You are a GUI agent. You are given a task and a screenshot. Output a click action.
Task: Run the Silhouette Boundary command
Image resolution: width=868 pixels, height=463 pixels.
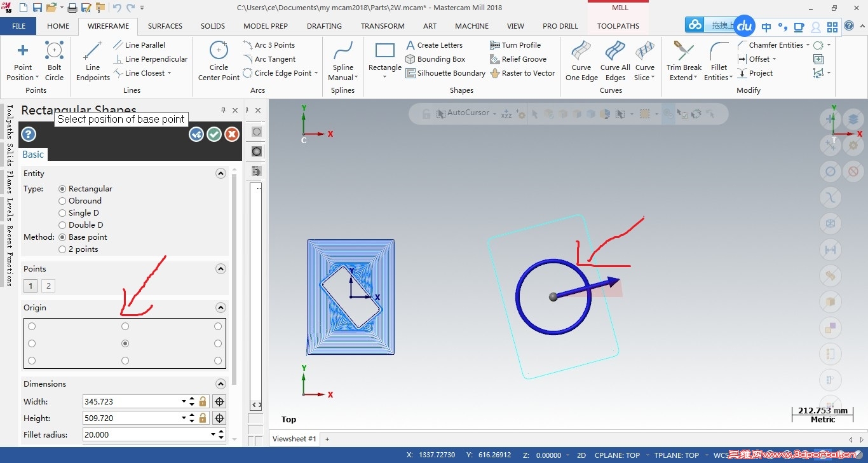[445, 73]
